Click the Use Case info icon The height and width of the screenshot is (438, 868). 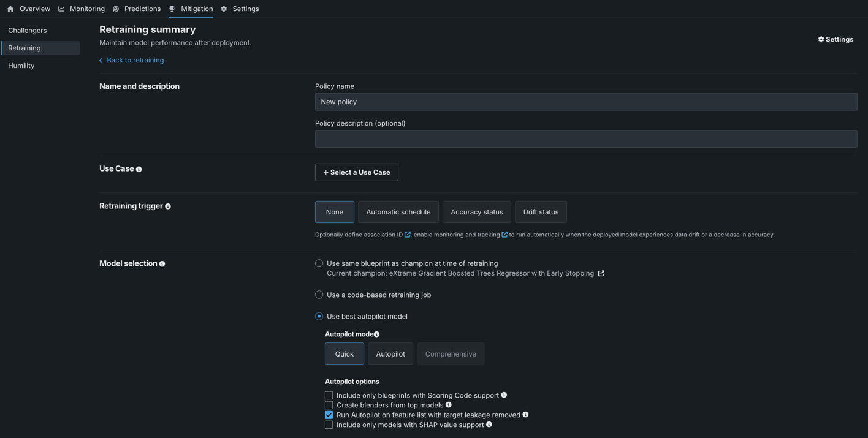[139, 170]
